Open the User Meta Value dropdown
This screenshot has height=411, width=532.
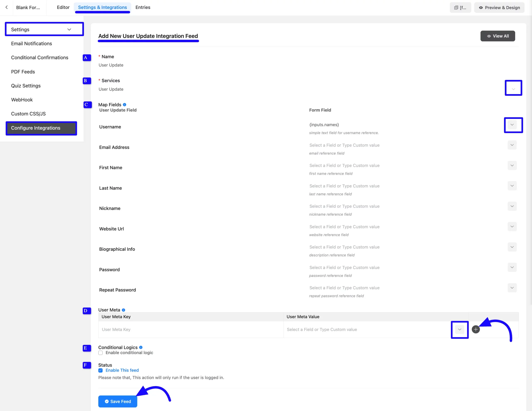coord(459,330)
